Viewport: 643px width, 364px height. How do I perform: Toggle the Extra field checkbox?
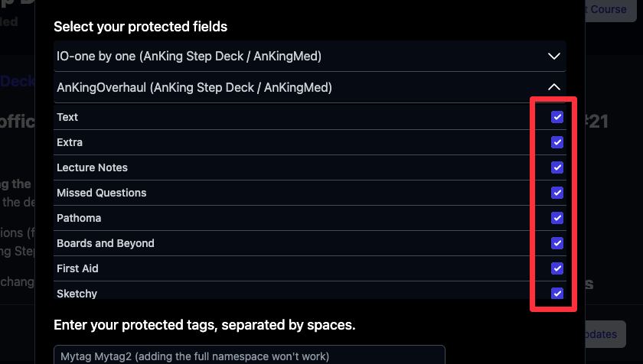pos(557,142)
